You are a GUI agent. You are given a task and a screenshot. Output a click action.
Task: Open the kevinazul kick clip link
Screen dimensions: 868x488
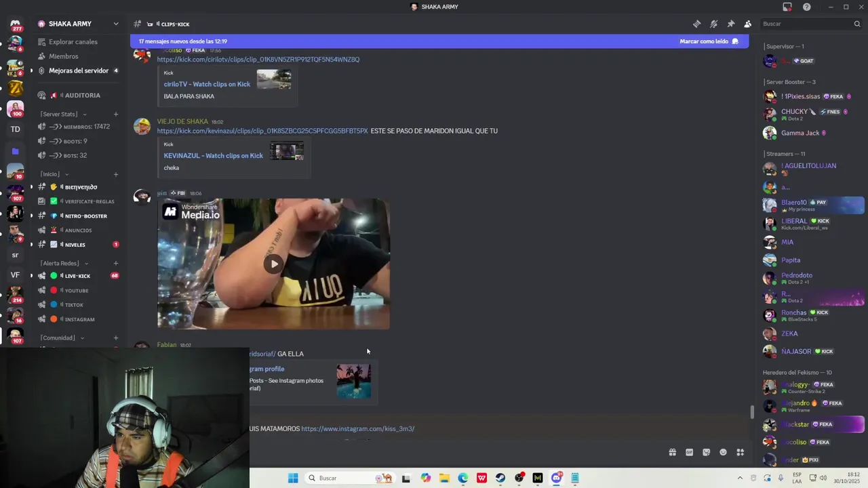pyautogui.click(x=262, y=131)
